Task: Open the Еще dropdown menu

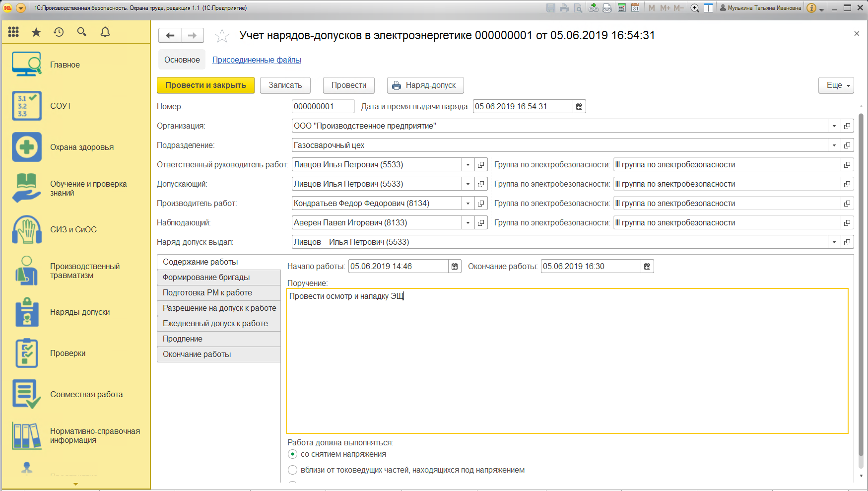Action: click(x=836, y=85)
